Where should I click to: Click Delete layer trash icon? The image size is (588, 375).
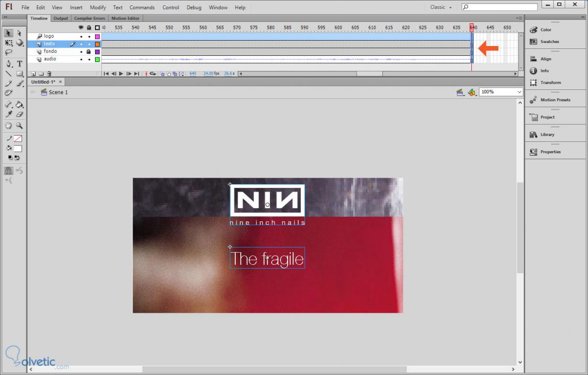tap(49, 74)
